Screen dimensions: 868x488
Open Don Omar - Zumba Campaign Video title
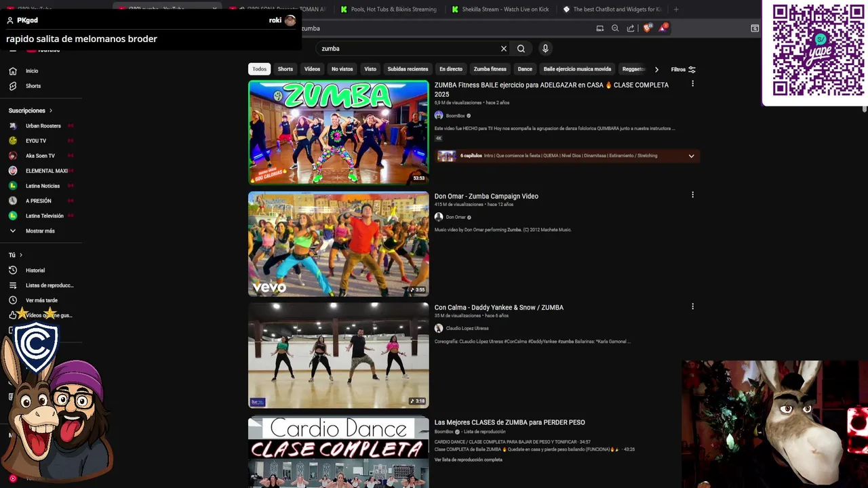[x=486, y=197]
